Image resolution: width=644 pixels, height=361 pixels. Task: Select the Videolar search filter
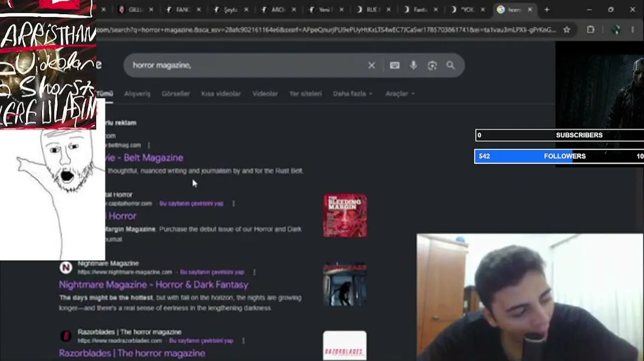point(265,94)
